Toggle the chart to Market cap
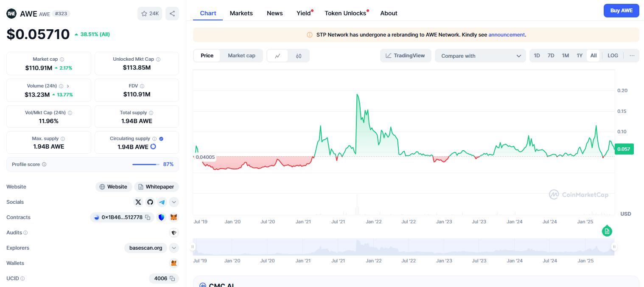This screenshot has width=644, height=287. pyautogui.click(x=241, y=56)
